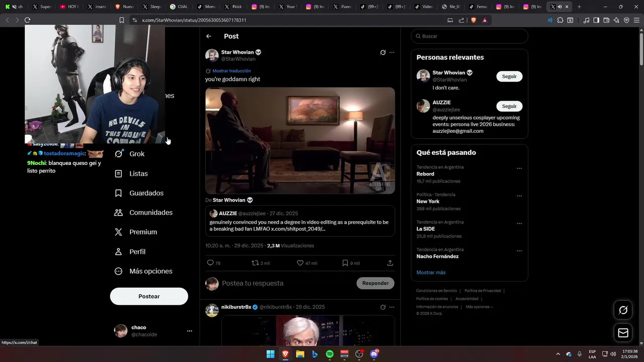Open the floating Grok button
Image resolution: width=644 pixels, height=362 pixels.
pyautogui.click(x=623, y=310)
